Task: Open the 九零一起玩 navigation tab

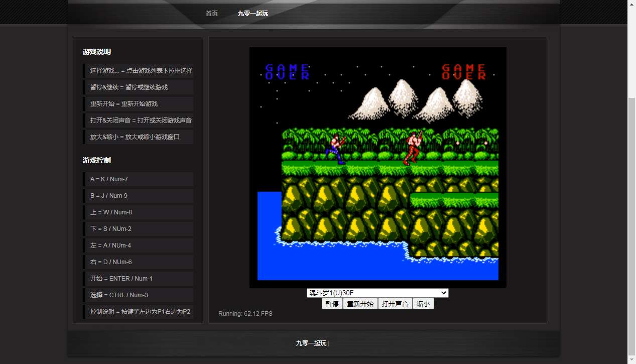Action: 253,14
